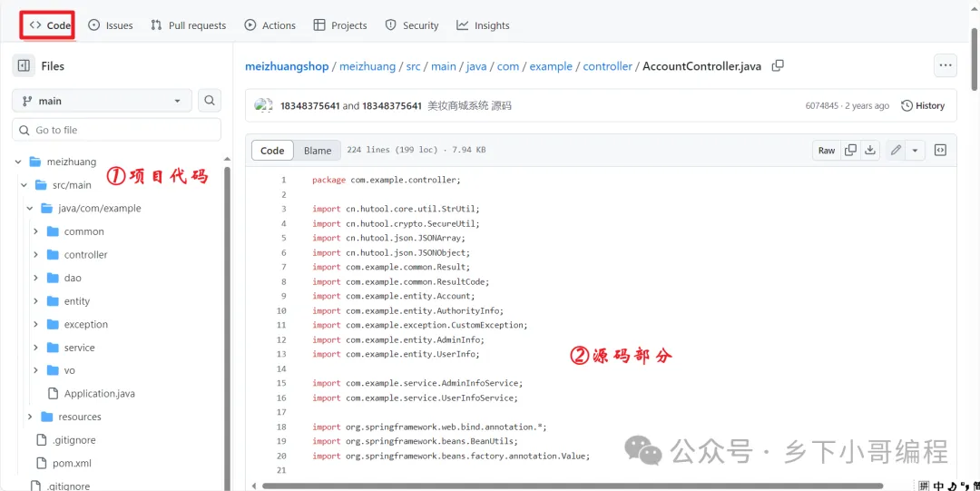
Task: Go to controller breadcrumb link
Action: [607, 65]
